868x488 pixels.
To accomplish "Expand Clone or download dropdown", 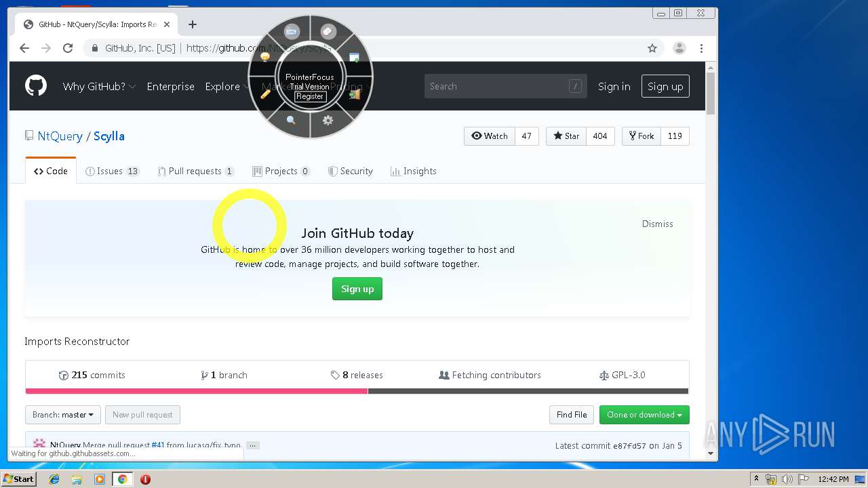I will (644, 415).
